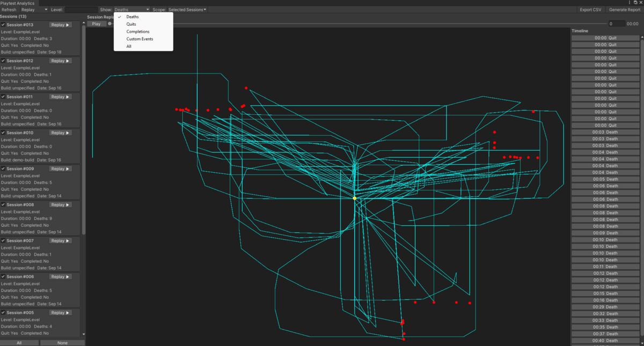Open replay of Session #006

pos(60,276)
